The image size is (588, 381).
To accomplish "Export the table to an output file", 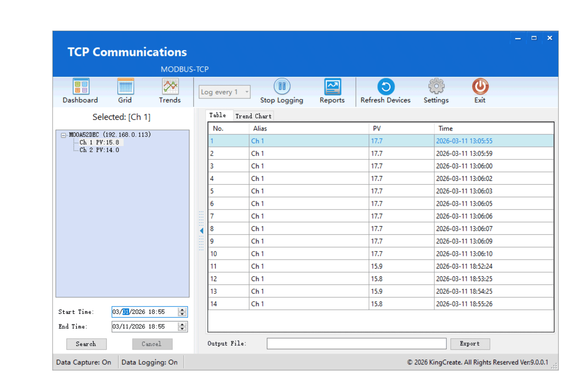I will 470,344.
